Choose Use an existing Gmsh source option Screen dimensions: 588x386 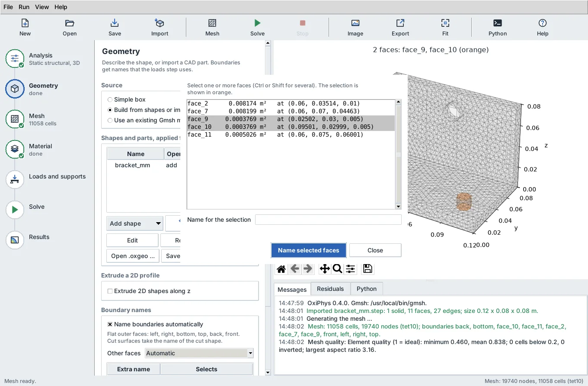(x=144, y=120)
